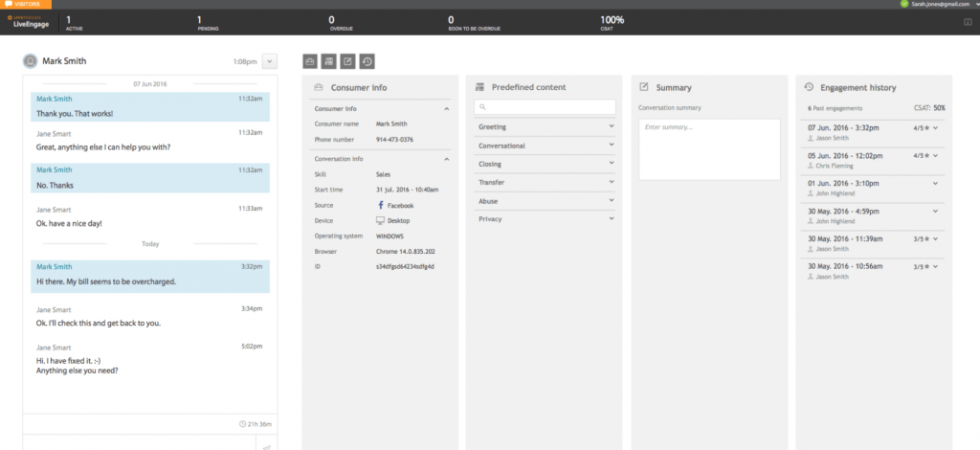Image resolution: width=980 pixels, height=450 pixels.
Task: Open the Consumer info widget toolbar icon
Action: click(x=310, y=61)
